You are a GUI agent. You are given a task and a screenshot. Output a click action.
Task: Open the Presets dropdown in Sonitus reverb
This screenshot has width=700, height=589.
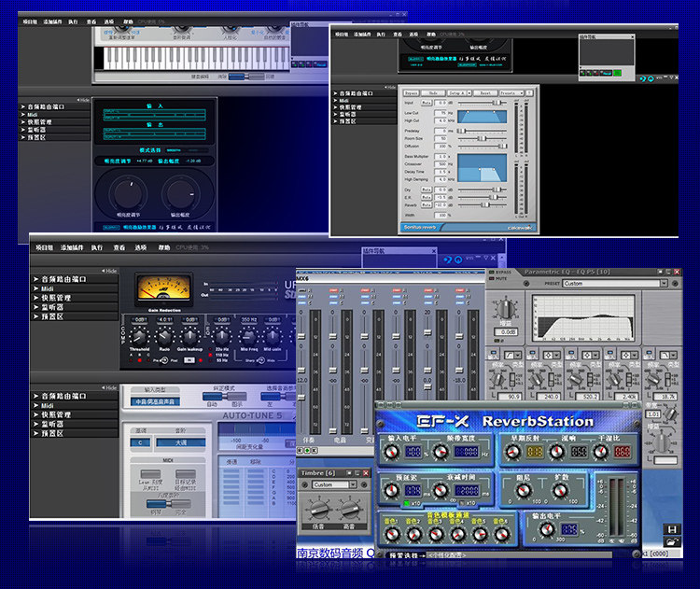click(x=511, y=93)
